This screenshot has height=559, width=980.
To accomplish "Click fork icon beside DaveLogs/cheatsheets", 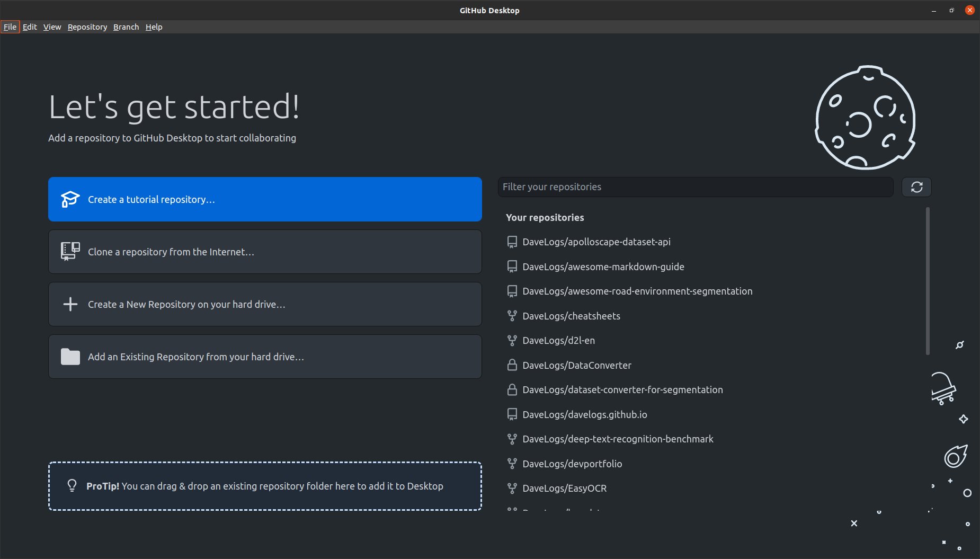I will tap(512, 316).
